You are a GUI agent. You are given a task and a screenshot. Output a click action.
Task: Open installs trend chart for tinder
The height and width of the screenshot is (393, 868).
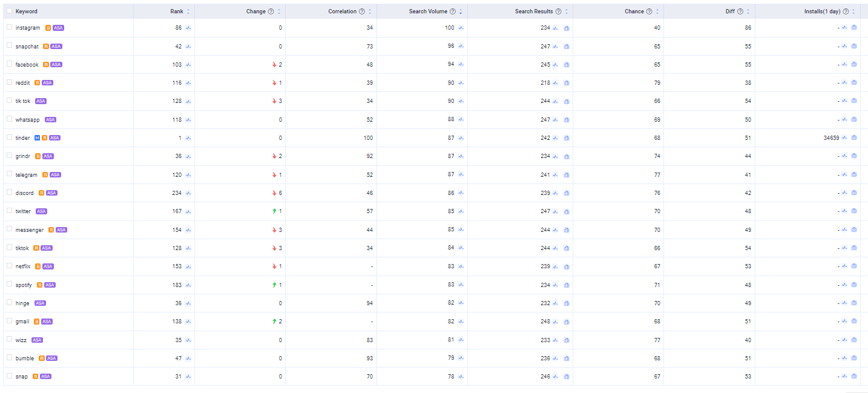[844, 138]
